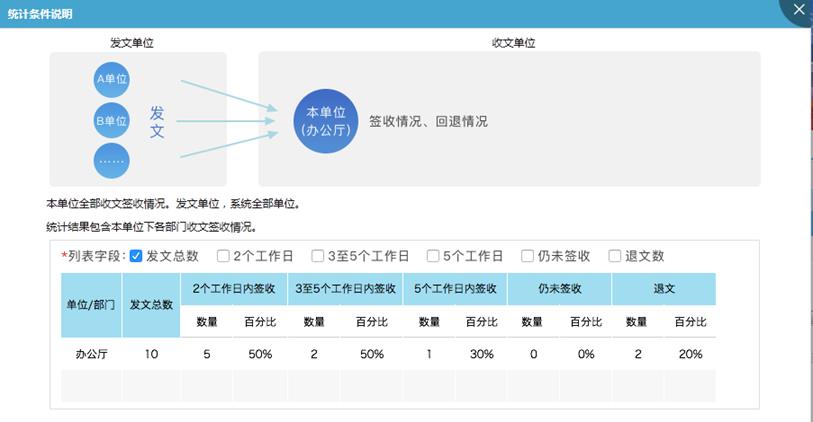Image resolution: width=813 pixels, height=422 pixels.
Task: Click the B单位 circle icon
Action: coord(112,120)
